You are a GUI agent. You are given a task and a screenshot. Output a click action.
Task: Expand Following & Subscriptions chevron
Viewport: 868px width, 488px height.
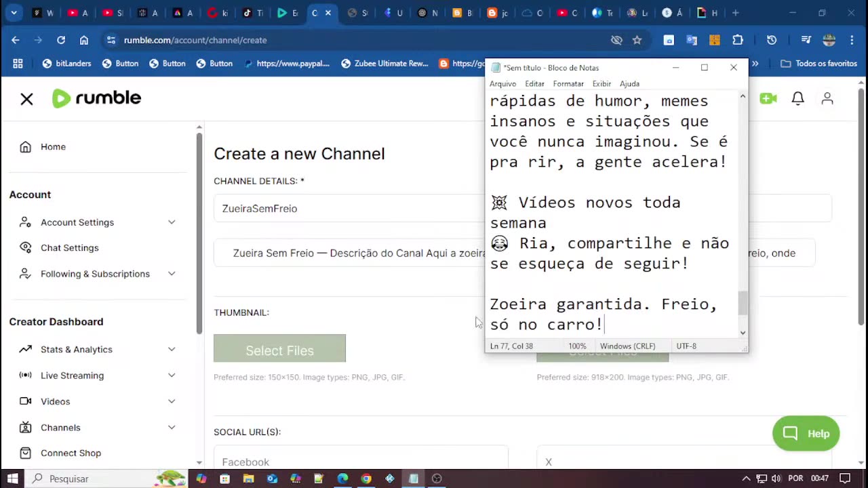[x=172, y=274]
